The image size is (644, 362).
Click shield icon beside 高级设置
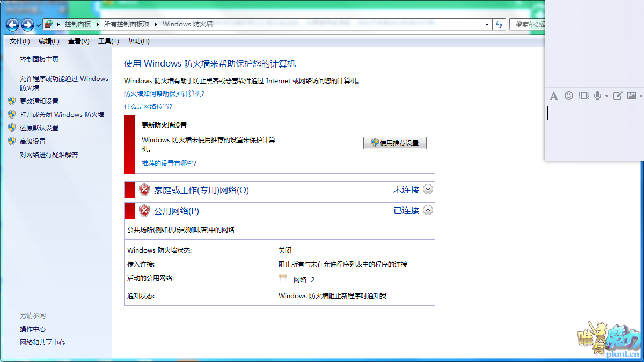[12, 141]
